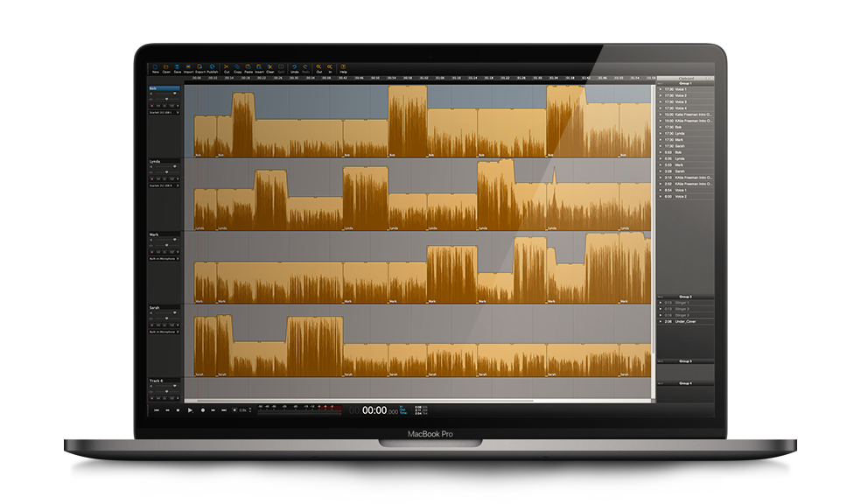
Task: Open Help from the toolbar
Action: 343,67
